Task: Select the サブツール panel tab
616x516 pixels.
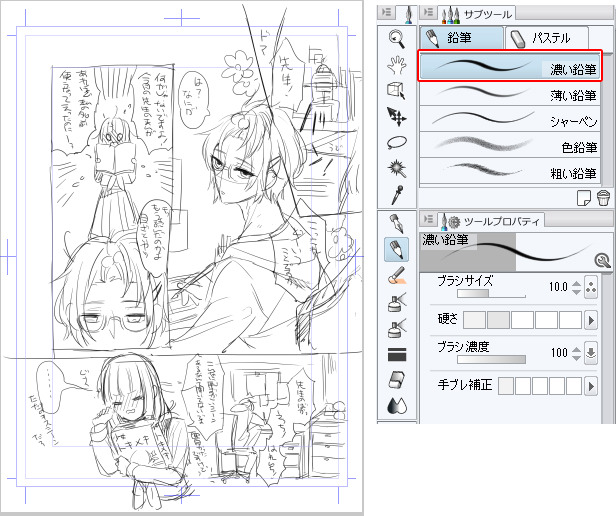Action: coord(478,15)
